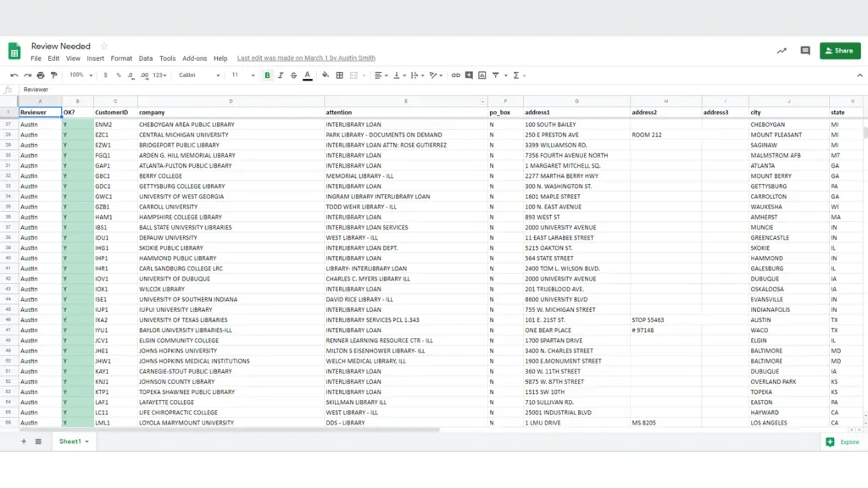This screenshot has width=868, height=488.
Task: Open the font size 11 dropdown
Action: coord(243,75)
